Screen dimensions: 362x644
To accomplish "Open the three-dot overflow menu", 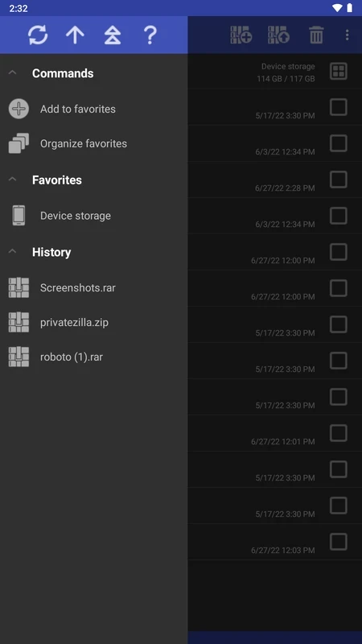I will coord(348,35).
